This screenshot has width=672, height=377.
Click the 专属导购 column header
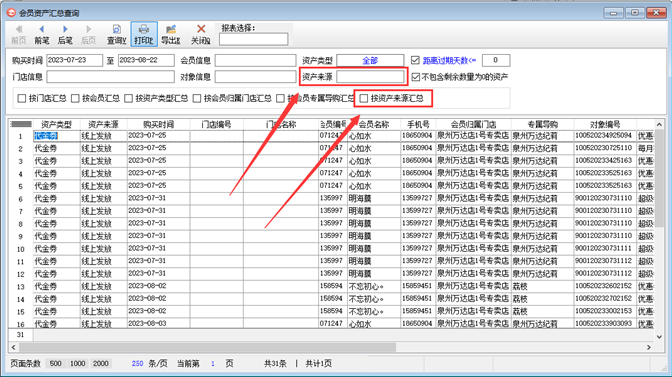point(542,125)
